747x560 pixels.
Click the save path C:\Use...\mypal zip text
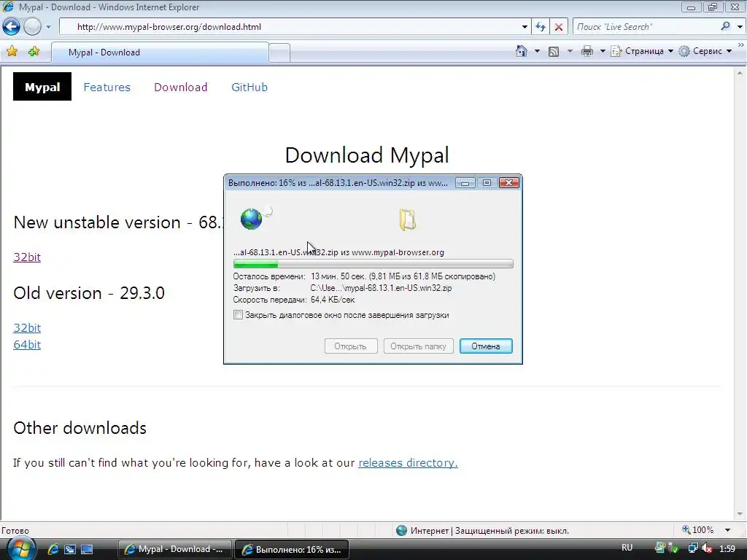point(381,288)
